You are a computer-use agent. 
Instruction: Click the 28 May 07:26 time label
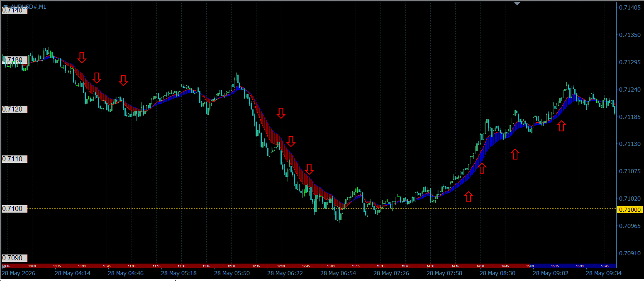tap(391, 273)
